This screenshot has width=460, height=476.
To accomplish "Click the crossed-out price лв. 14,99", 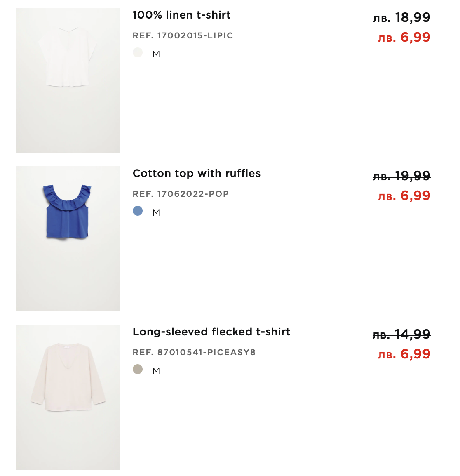I will (x=402, y=334).
